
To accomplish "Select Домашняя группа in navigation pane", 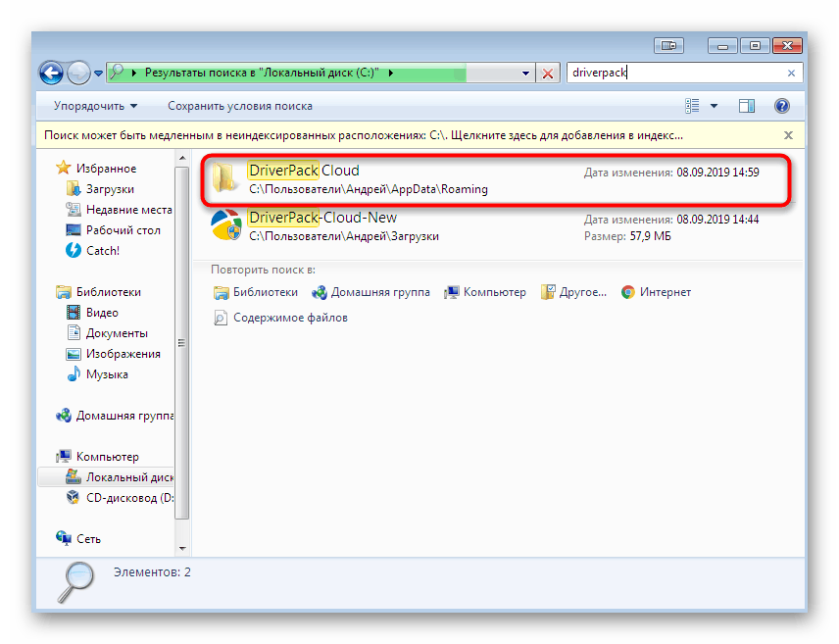I will pyautogui.click(x=124, y=416).
